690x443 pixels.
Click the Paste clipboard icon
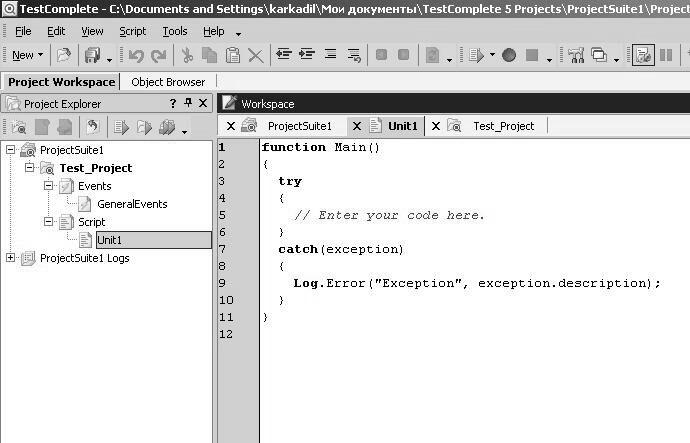pyautogui.click(x=232, y=56)
